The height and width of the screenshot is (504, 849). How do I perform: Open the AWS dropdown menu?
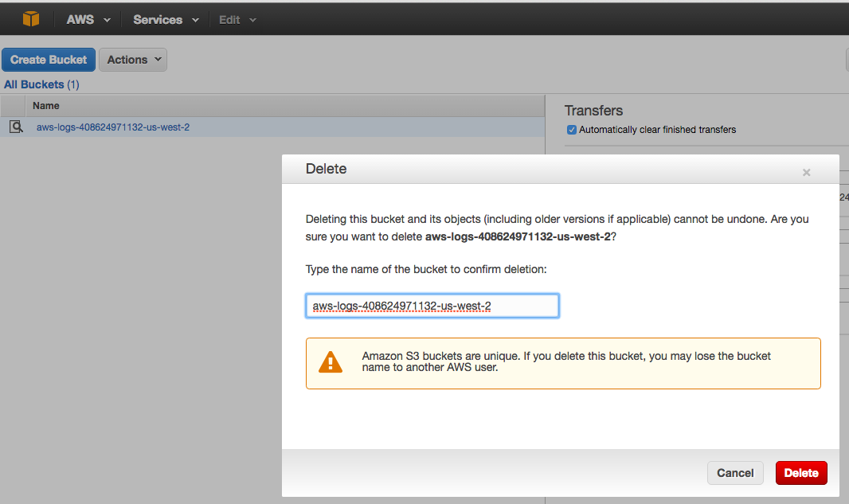[x=88, y=20]
